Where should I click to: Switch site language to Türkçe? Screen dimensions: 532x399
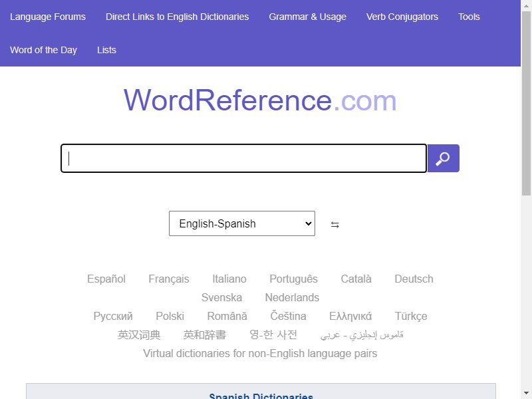click(411, 317)
